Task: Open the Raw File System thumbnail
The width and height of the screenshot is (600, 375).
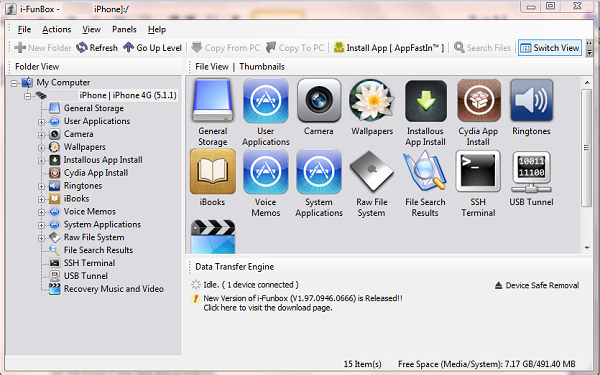Action: click(372, 171)
